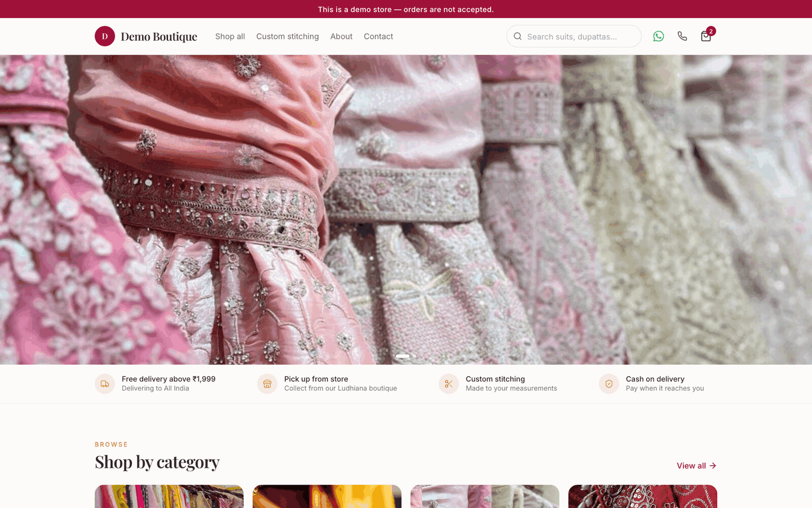Open the third category card with pink lehengas
Screen dimensions: 812x508
pos(485,496)
